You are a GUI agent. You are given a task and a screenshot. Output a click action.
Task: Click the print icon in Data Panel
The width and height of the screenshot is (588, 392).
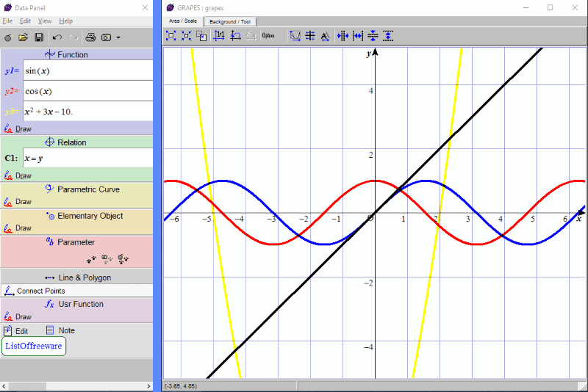(90, 37)
